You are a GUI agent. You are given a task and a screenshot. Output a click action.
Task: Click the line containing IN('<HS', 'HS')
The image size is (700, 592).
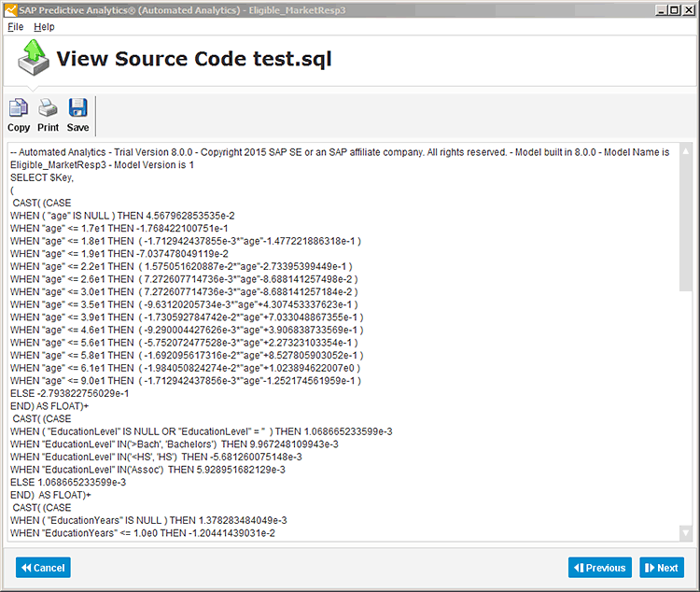[156, 457]
